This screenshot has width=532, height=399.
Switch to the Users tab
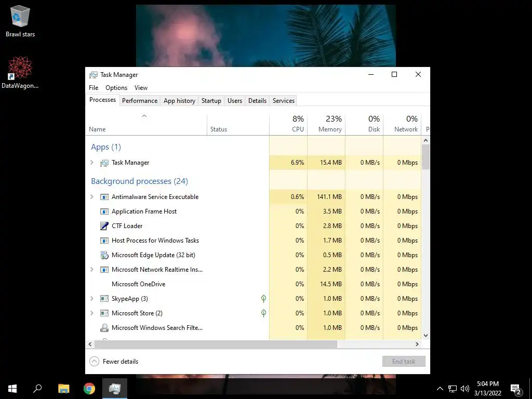235,101
